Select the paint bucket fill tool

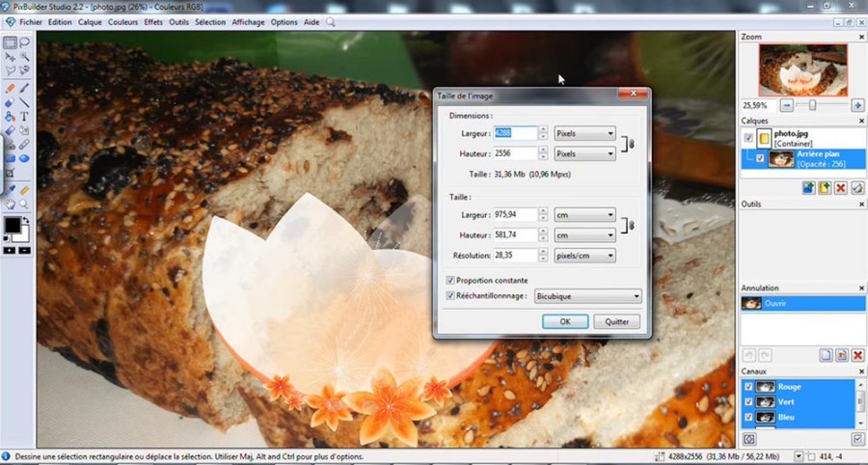click(10, 116)
